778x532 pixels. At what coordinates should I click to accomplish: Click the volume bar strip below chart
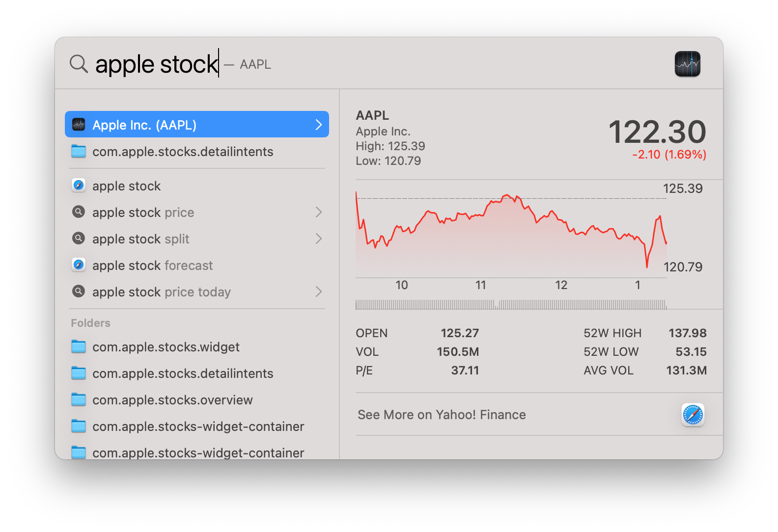click(511, 304)
